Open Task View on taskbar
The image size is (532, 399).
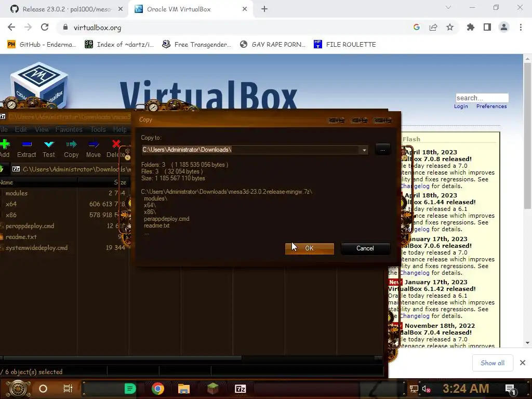coord(68,389)
